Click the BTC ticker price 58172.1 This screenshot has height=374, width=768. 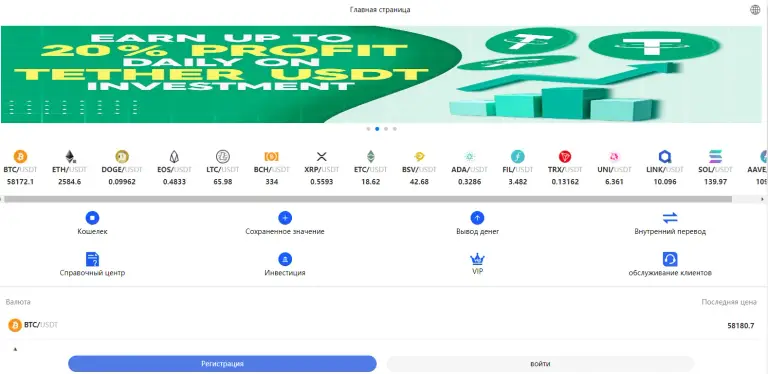21,182
